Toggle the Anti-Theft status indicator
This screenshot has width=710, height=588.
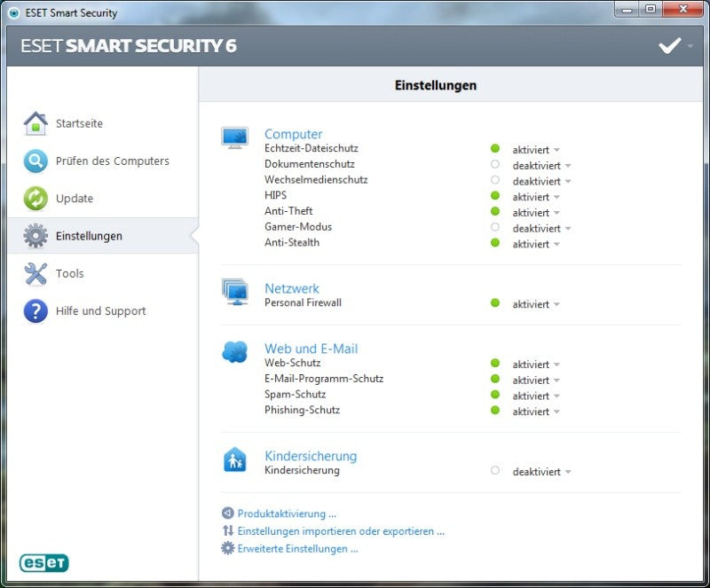point(495,211)
